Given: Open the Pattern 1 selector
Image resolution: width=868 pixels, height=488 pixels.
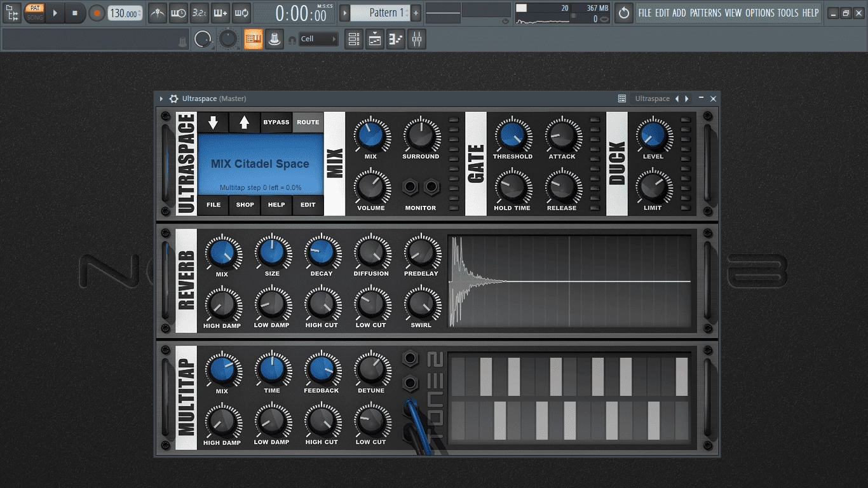Looking at the screenshot, I should (x=380, y=13).
